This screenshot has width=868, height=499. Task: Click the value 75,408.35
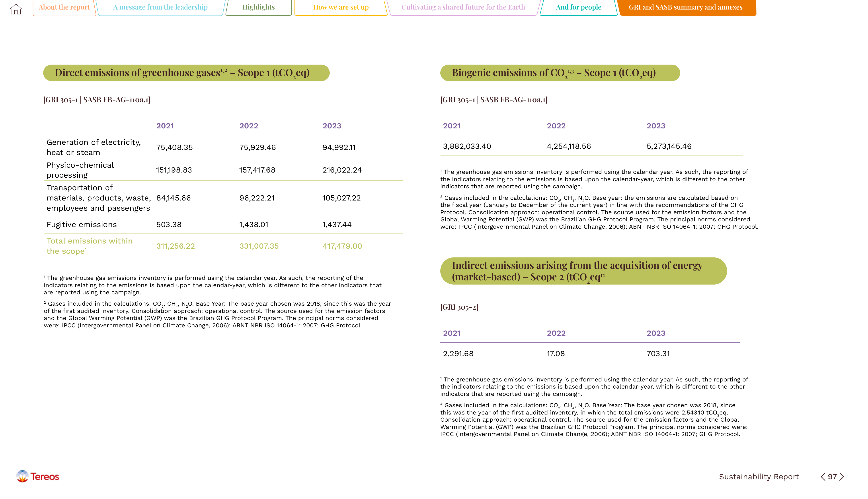coord(175,147)
